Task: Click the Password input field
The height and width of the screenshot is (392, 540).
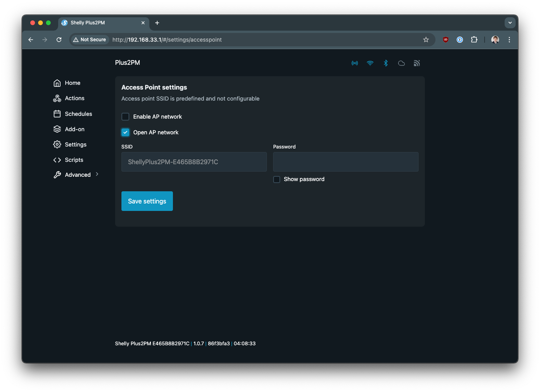Action: [x=346, y=162]
